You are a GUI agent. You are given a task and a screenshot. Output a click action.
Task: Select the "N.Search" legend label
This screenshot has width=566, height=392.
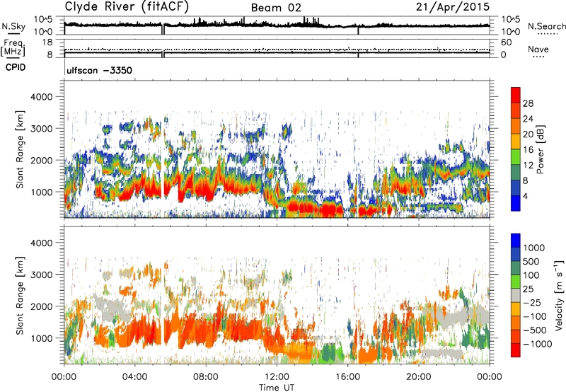click(x=547, y=26)
